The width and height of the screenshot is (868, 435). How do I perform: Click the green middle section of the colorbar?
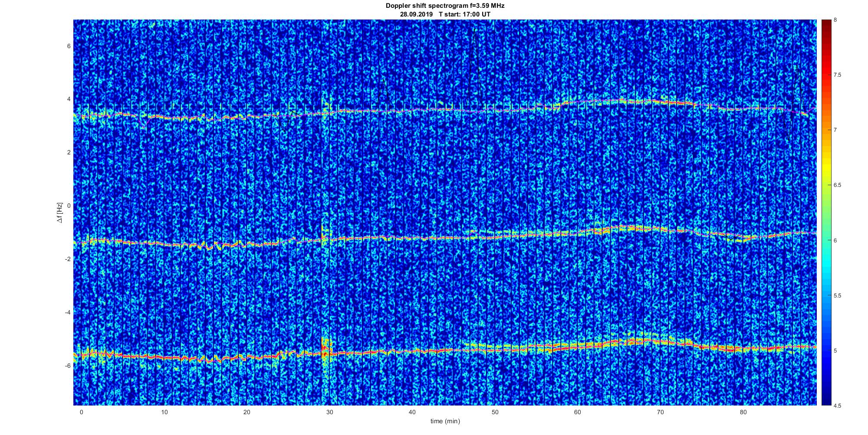pyautogui.click(x=826, y=213)
